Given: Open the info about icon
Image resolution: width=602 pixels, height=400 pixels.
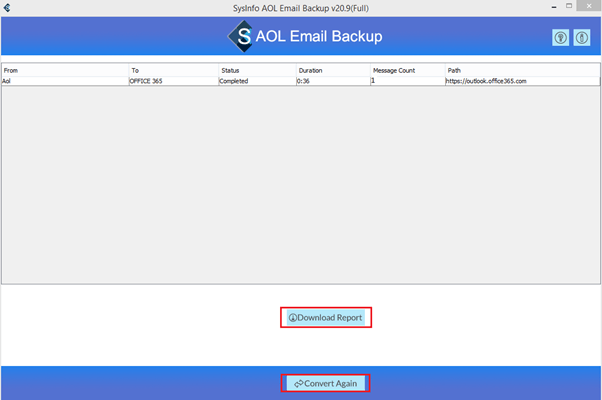Looking at the screenshot, I should tap(582, 38).
